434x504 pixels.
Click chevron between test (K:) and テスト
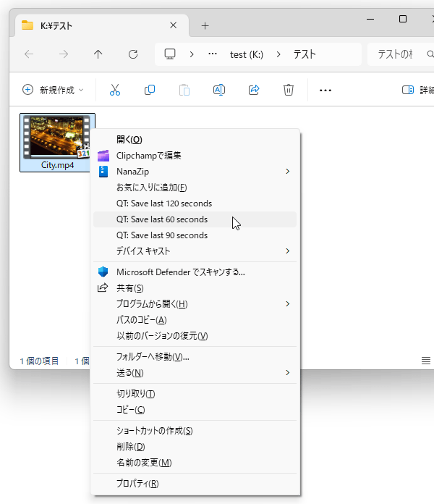click(278, 54)
